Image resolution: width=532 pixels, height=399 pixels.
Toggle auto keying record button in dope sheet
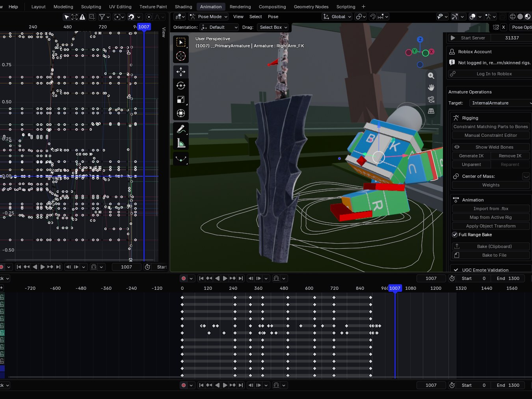(x=184, y=278)
